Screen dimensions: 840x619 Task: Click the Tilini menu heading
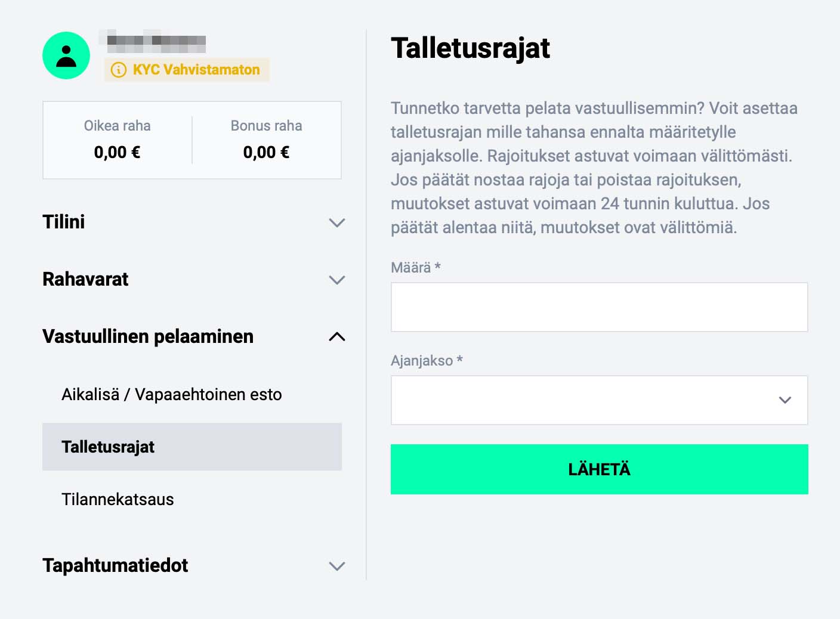point(64,222)
